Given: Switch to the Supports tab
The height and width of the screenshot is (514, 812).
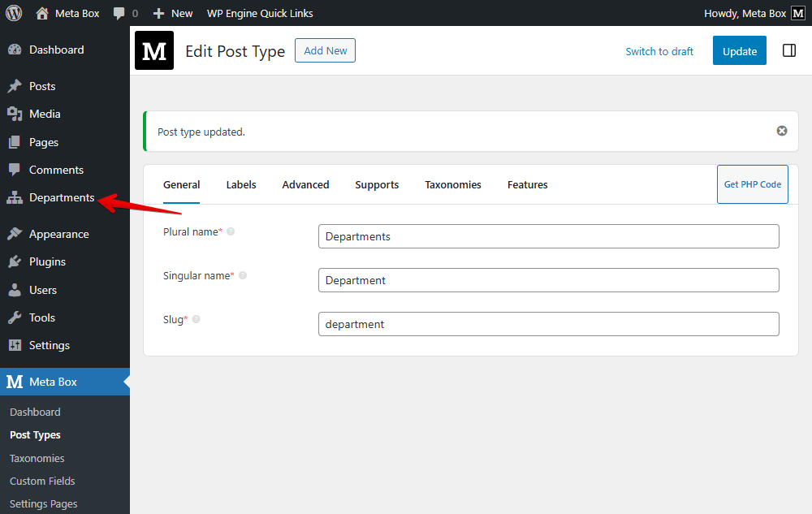Looking at the screenshot, I should tap(377, 185).
